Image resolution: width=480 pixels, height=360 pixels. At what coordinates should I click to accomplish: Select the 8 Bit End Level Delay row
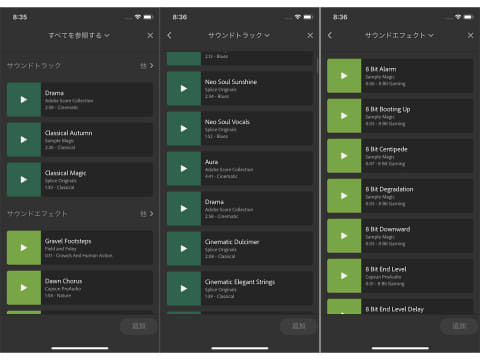coord(400,307)
